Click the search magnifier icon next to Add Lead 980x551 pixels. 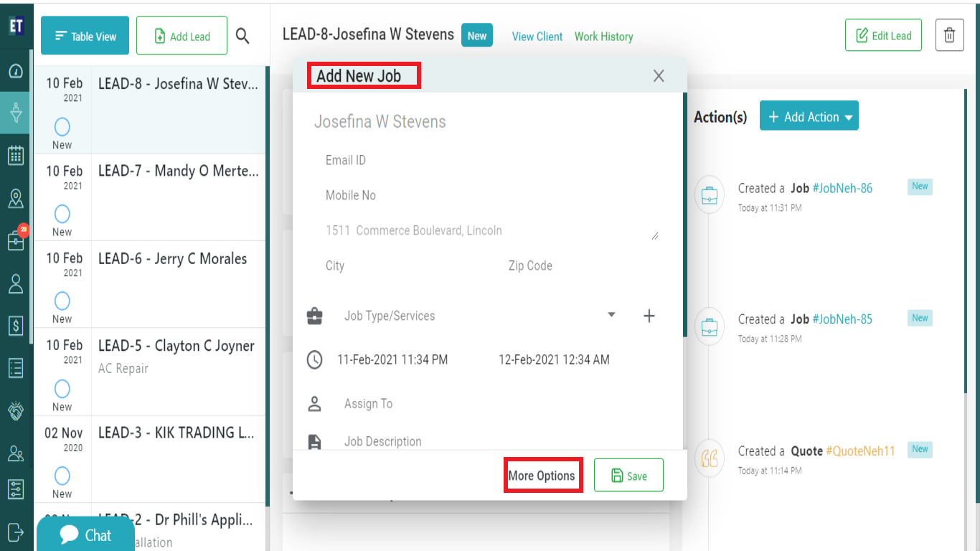pos(242,36)
